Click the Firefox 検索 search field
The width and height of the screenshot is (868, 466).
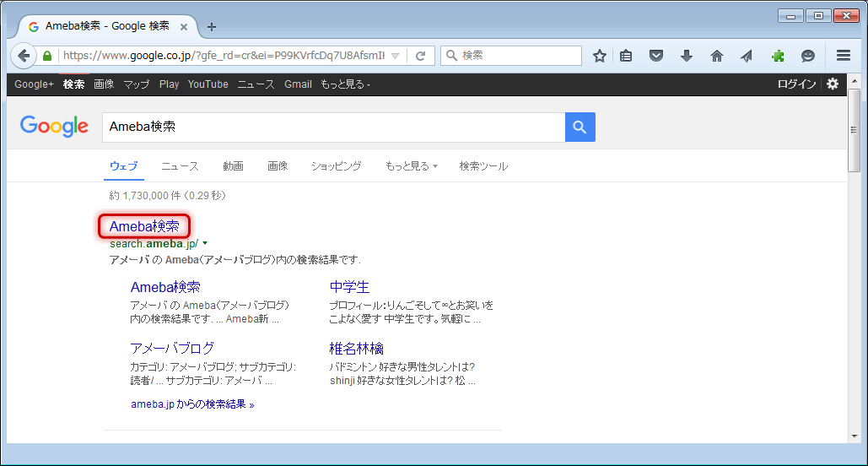click(511, 56)
